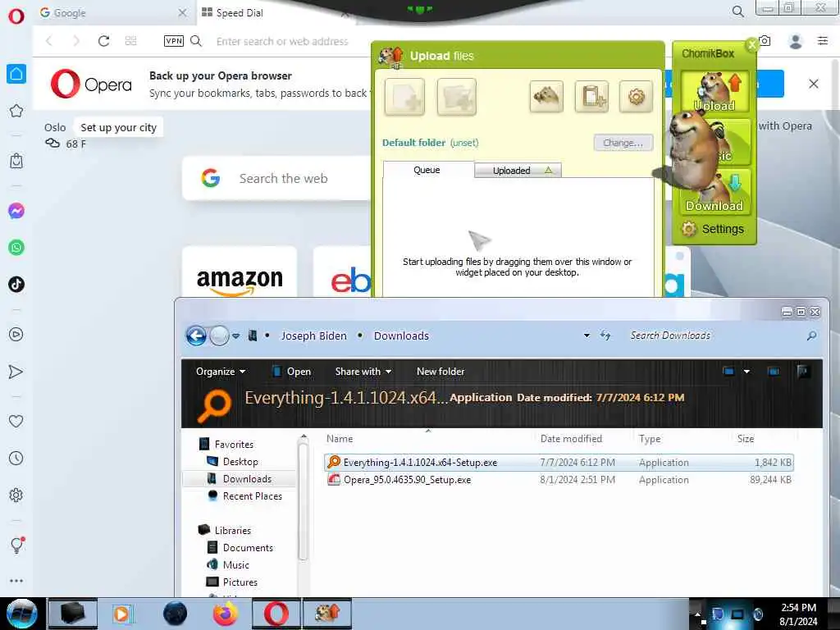Viewport: 840px width, 630px height.
Task: Open Messenger in the Opera sidebar
Action: point(16,211)
